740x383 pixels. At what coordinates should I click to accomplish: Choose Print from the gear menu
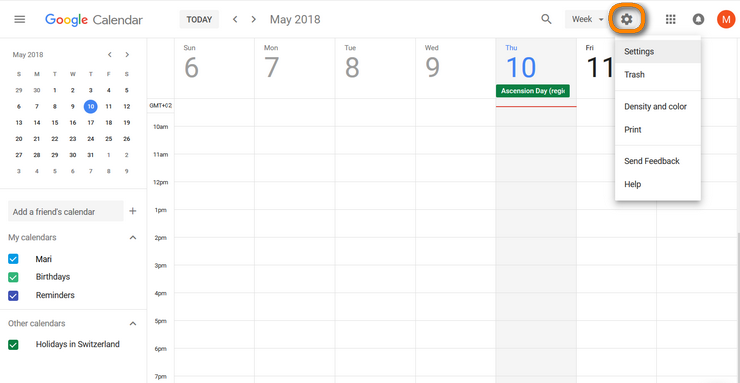click(657, 129)
